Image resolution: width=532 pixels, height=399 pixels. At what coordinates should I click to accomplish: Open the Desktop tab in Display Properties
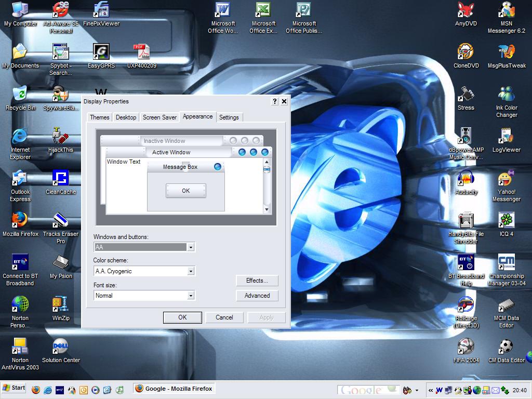point(126,117)
